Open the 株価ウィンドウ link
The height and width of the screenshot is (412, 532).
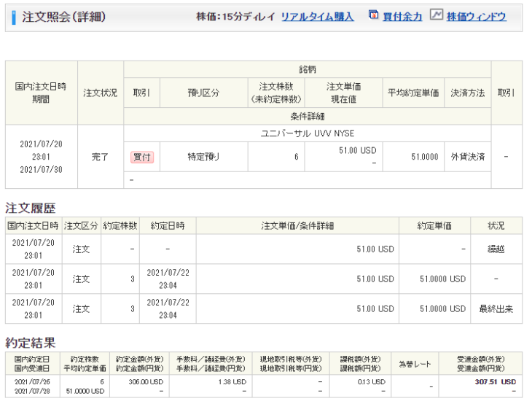(476, 16)
